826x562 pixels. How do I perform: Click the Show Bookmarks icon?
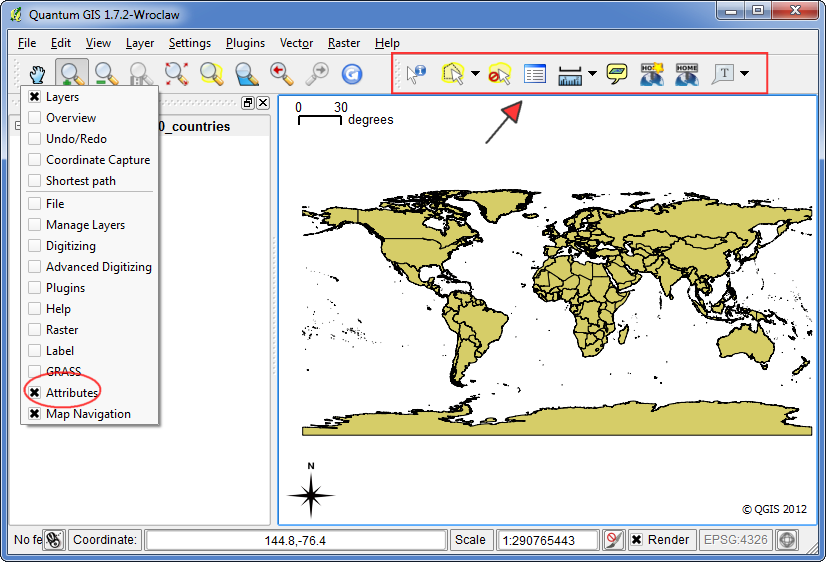click(x=687, y=74)
